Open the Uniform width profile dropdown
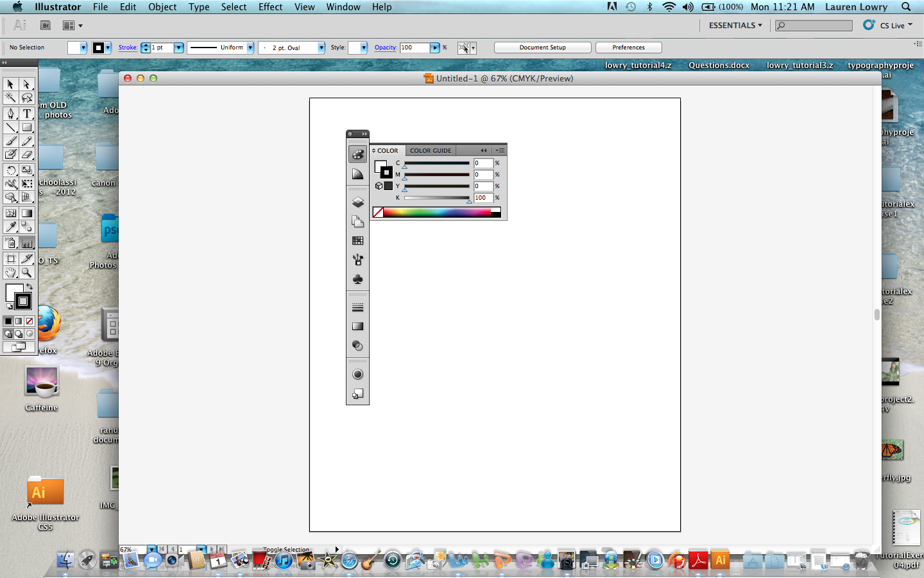 pyautogui.click(x=250, y=48)
